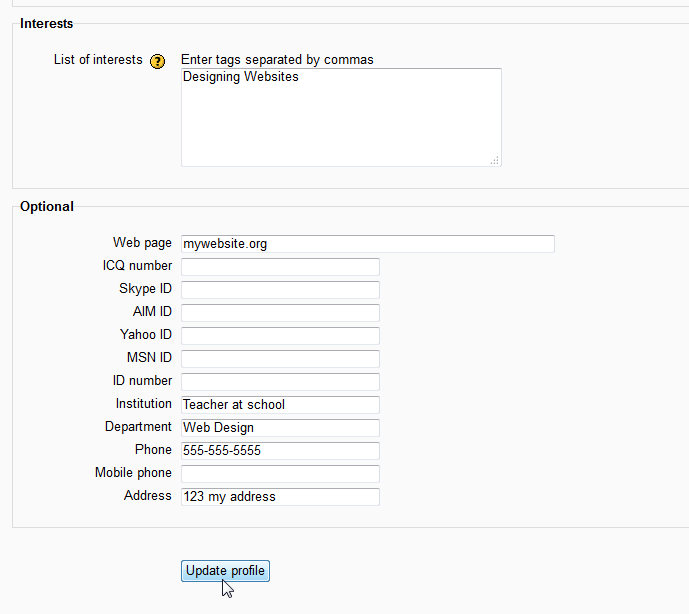The image size is (689, 614).
Task: Click into the AIM ID field
Action: click(280, 313)
